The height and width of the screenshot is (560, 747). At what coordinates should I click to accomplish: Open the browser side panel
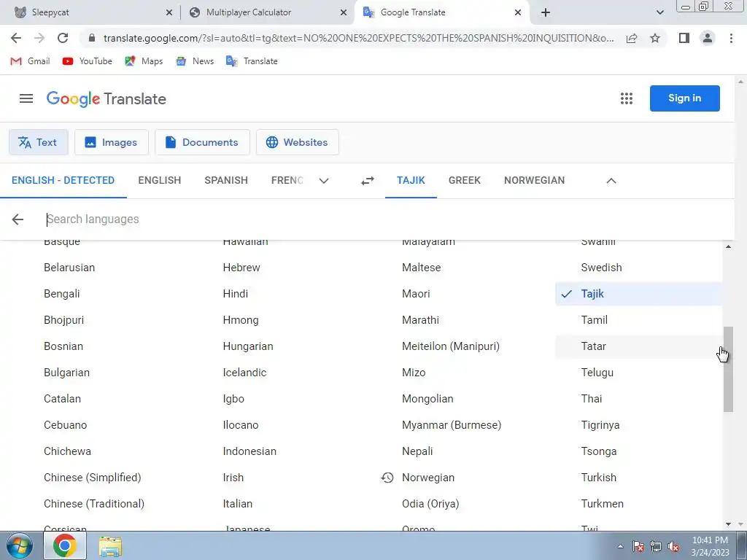[x=684, y=38]
